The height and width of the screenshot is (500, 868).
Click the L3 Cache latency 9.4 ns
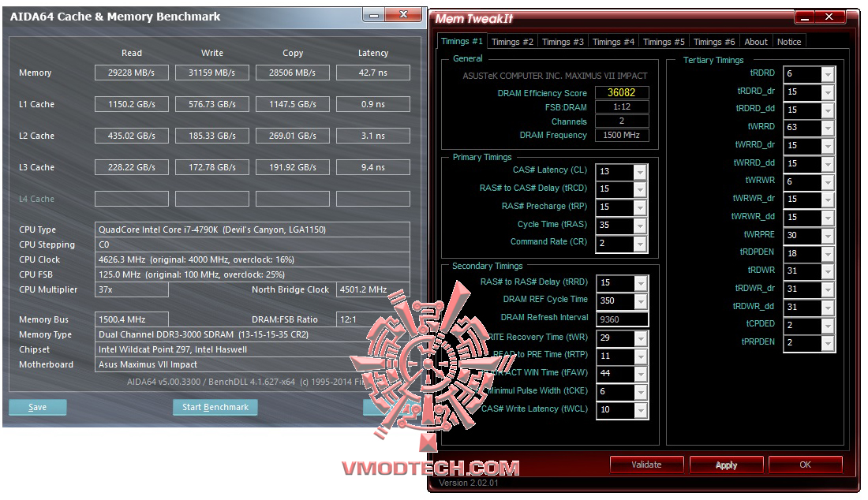point(373,167)
